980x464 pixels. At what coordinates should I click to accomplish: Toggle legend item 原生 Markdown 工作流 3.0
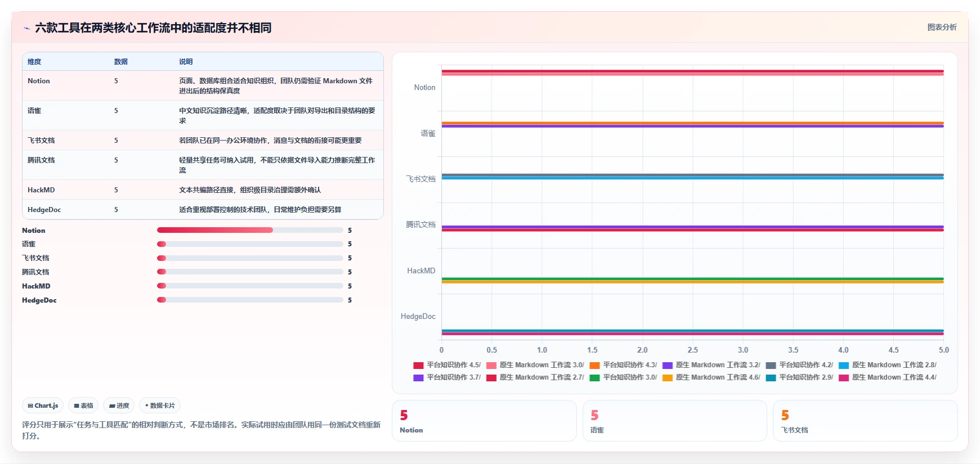click(535, 365)
